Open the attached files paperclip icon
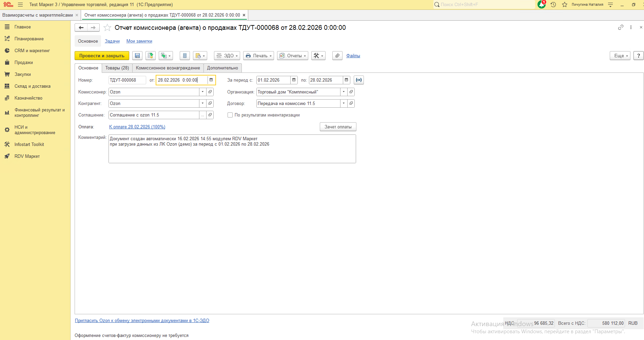Screen dimensions: 644x340 point(337,56)
